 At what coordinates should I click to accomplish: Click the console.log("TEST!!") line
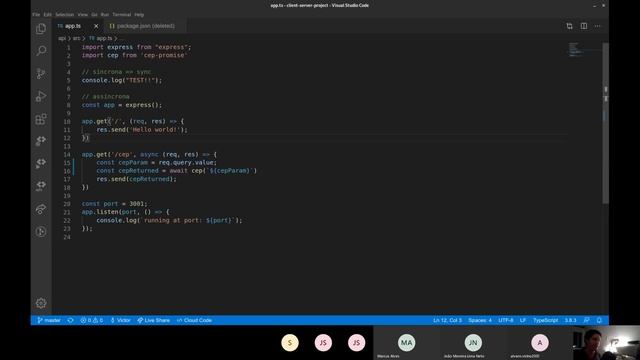click(x=122, y=80)
